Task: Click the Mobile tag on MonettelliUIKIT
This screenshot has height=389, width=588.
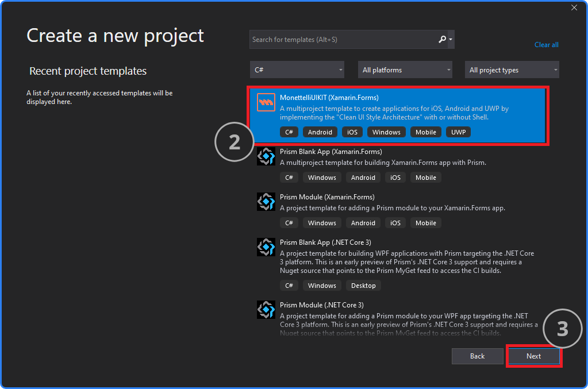Action: 426,132
